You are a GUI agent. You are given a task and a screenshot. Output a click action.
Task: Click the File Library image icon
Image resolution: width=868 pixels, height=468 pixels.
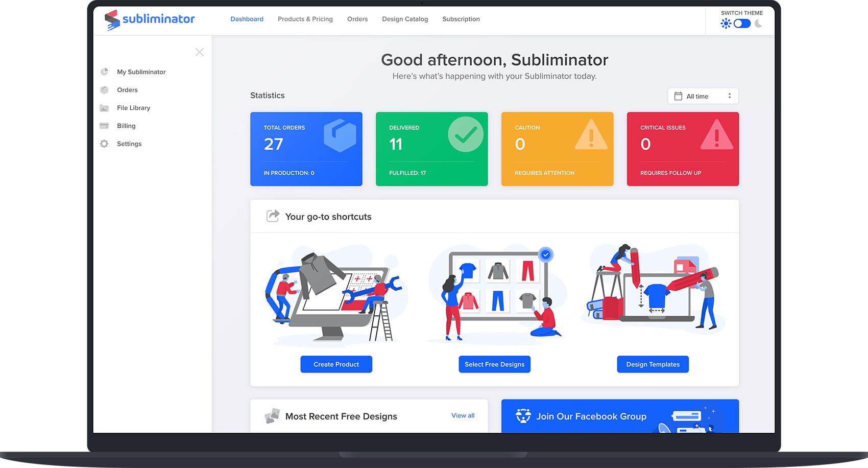coord(104,108)
